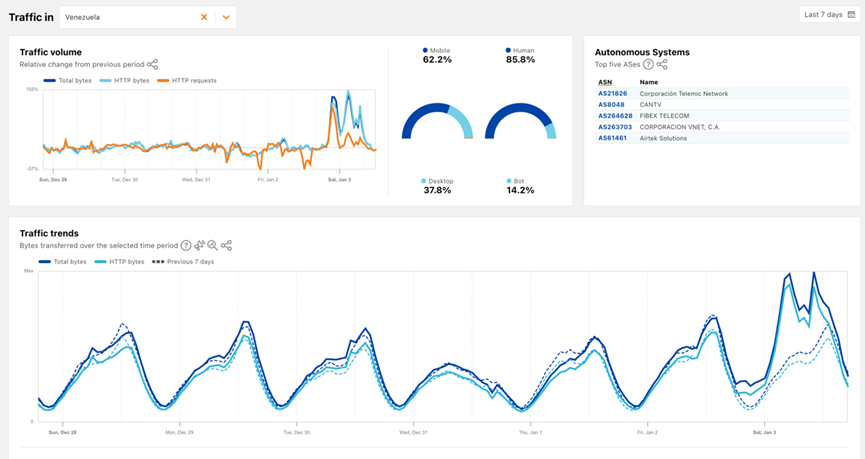Share the Autonomous Systems widget
This screenshot has width=865, height=459.
[x=662, y=64]
